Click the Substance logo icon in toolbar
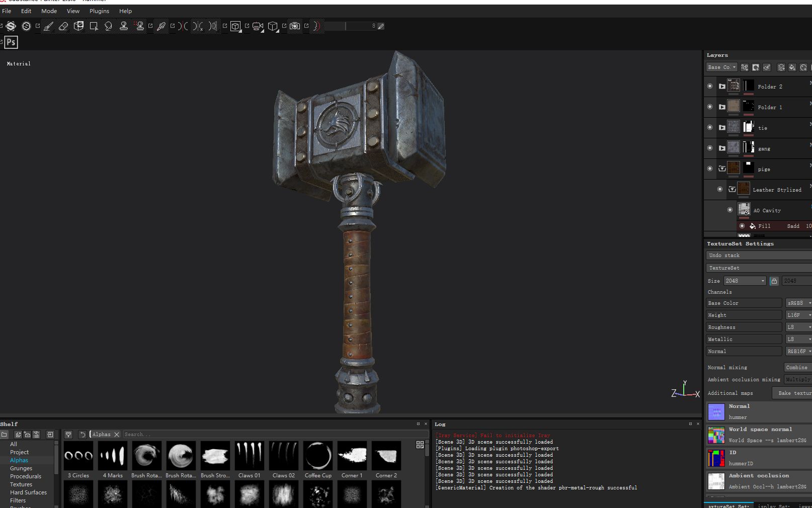This screenshot has width=812, height=508. point(11,26)
